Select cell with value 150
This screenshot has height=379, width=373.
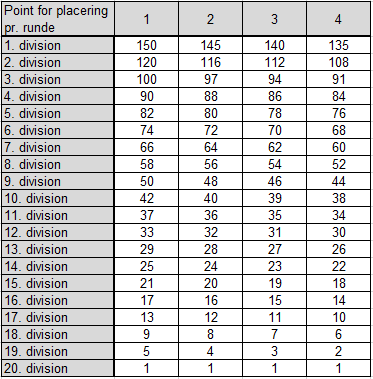click(x=146, y=45)
